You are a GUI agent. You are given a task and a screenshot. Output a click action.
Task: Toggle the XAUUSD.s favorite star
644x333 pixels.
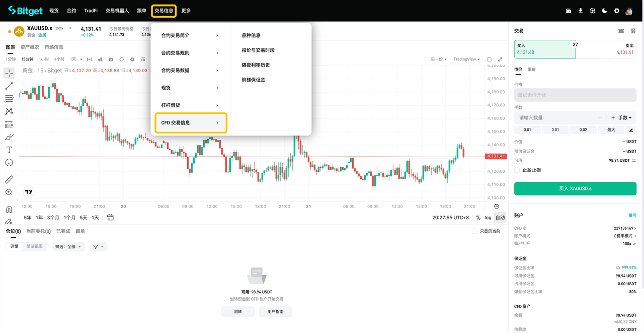pyautogui.click(x=9, y=31)
